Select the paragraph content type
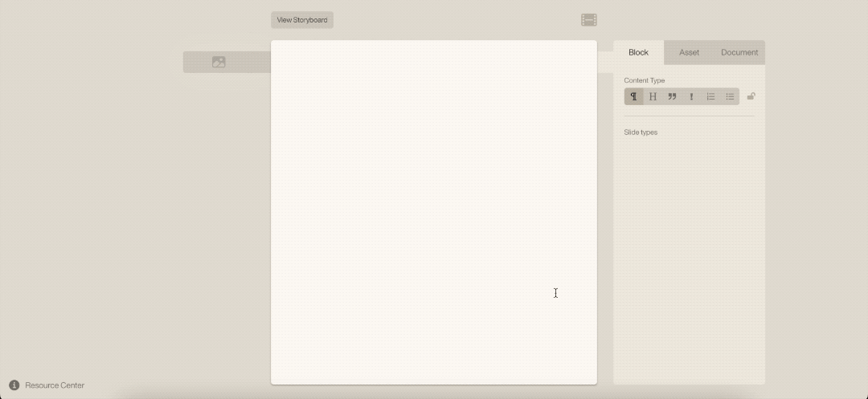Image resolution: width=868 pixels, height=399 pixels. tap(634, 96)
